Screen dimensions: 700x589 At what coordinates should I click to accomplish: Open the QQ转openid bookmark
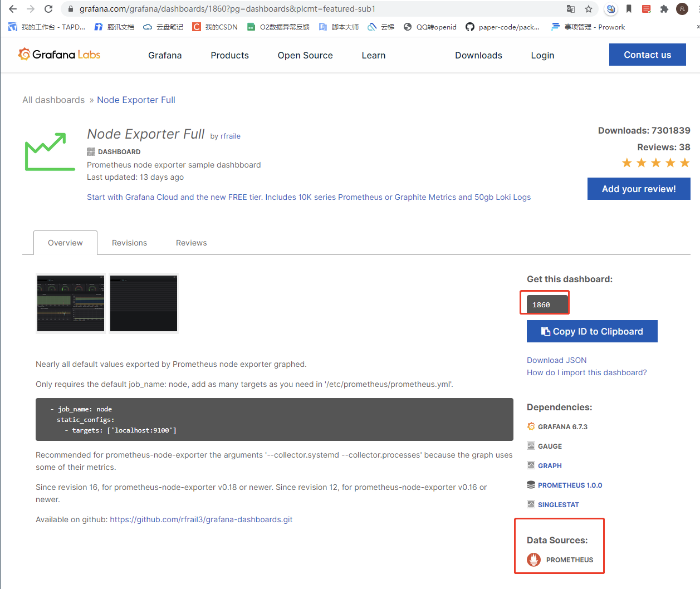point(430,27)
